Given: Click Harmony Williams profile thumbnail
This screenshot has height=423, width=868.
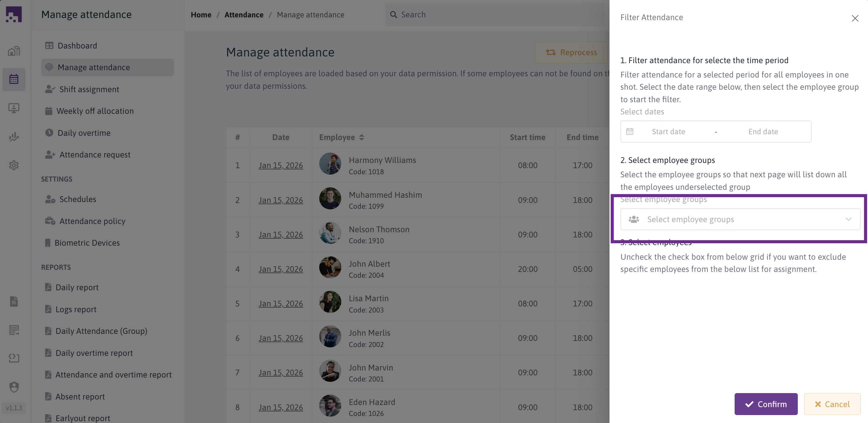Looking at the screenshot, I should [330, 164].
